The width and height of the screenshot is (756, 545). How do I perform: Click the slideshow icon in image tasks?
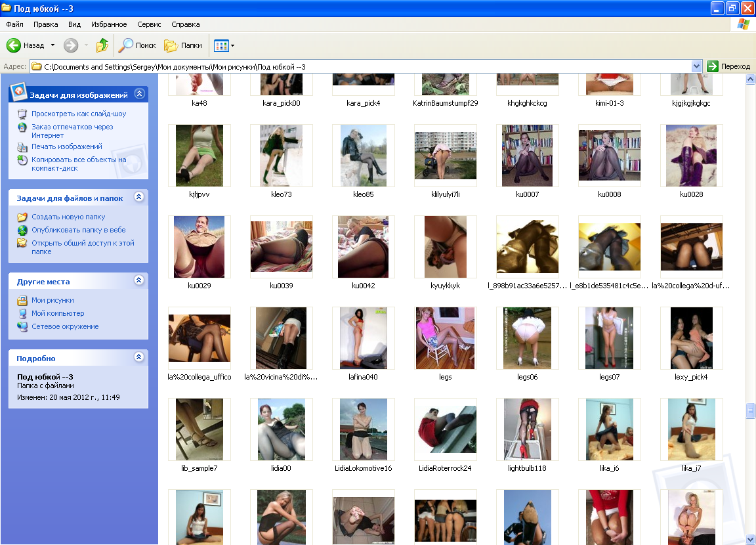tap(22, 114)
